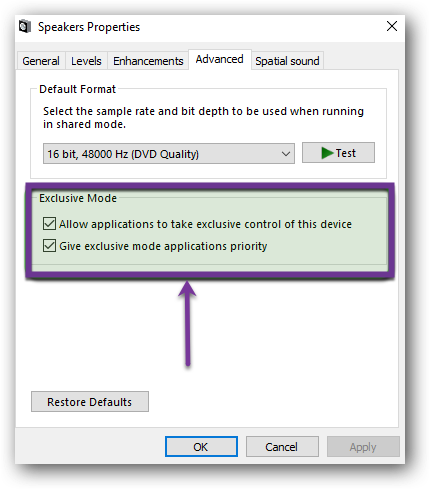Uncheck Give exclusive mode applications priority
The width and height of the screenshot is (430, 489).
pyautogui.click(x=49, y=246)
